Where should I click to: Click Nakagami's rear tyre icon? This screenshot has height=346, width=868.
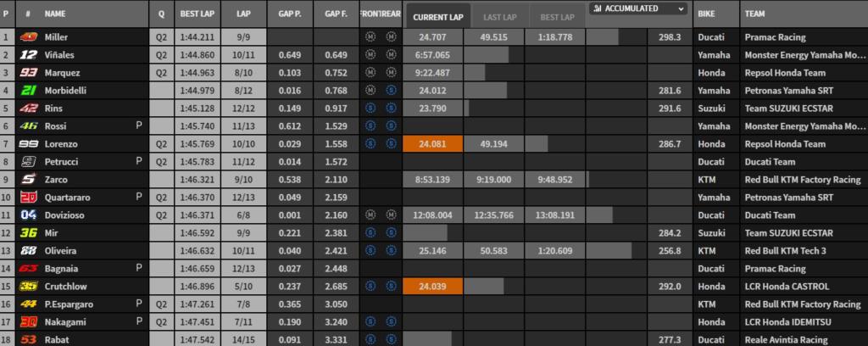click(x=391, y=321)
